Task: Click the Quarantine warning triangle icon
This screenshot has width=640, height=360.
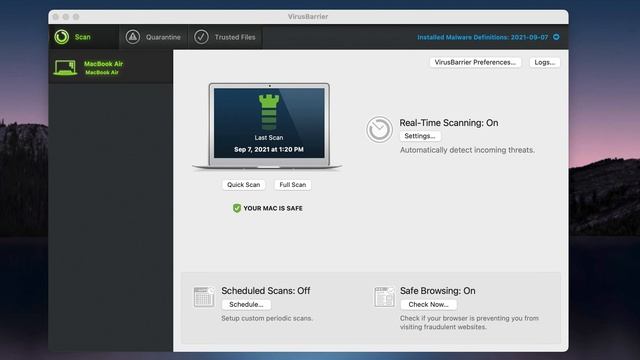Action: (133, 37)
